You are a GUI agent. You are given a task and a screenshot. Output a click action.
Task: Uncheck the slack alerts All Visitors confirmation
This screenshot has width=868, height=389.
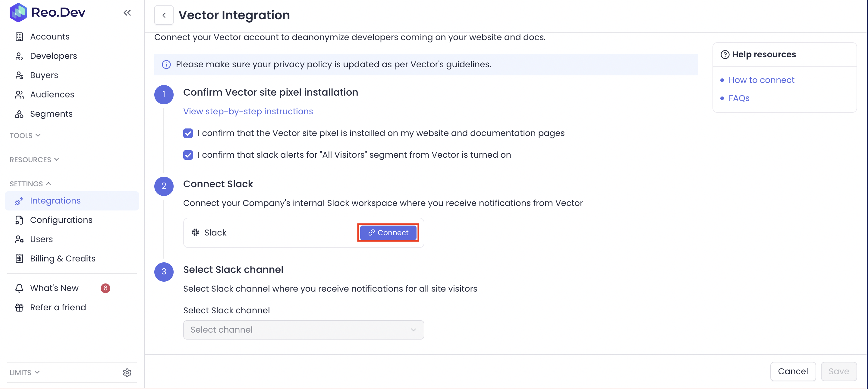pos(188,155)
